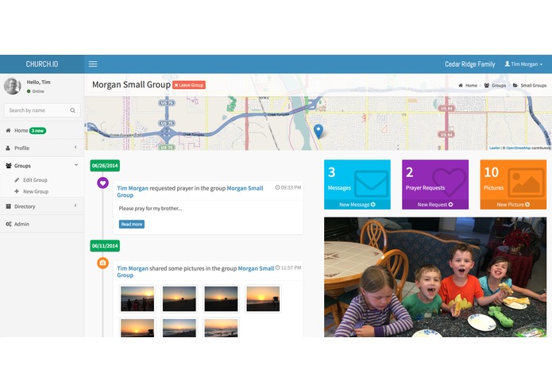Click Morgan Small Group link in prayer post
The image size is (552, 392).
[245, 188]
